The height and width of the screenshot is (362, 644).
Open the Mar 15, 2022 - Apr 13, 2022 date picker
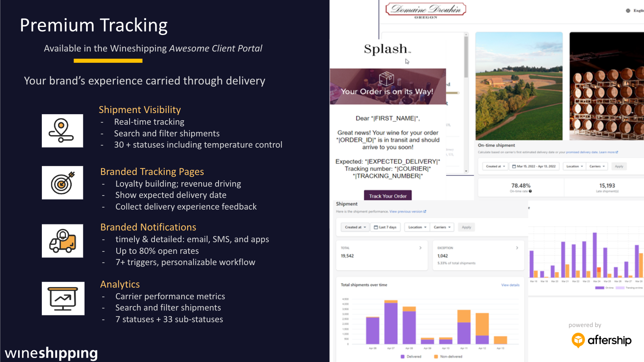pyautogui.click(x=534, y=166)
